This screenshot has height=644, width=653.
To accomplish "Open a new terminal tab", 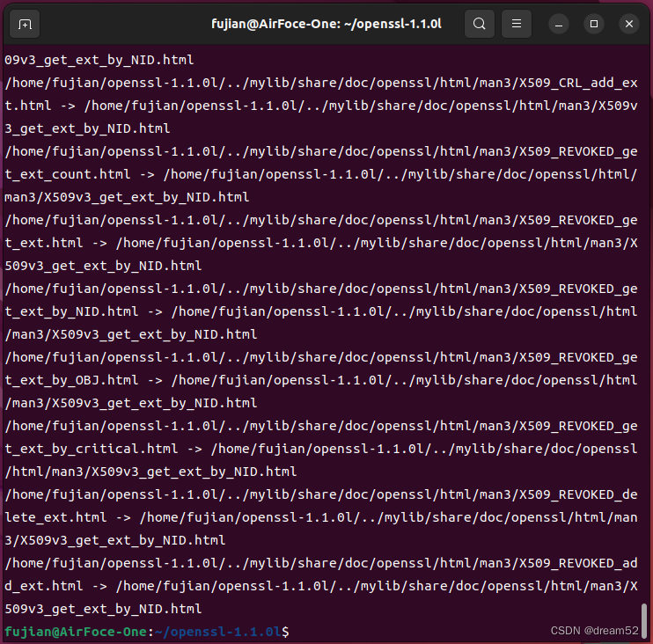I will tap(25, 24).
